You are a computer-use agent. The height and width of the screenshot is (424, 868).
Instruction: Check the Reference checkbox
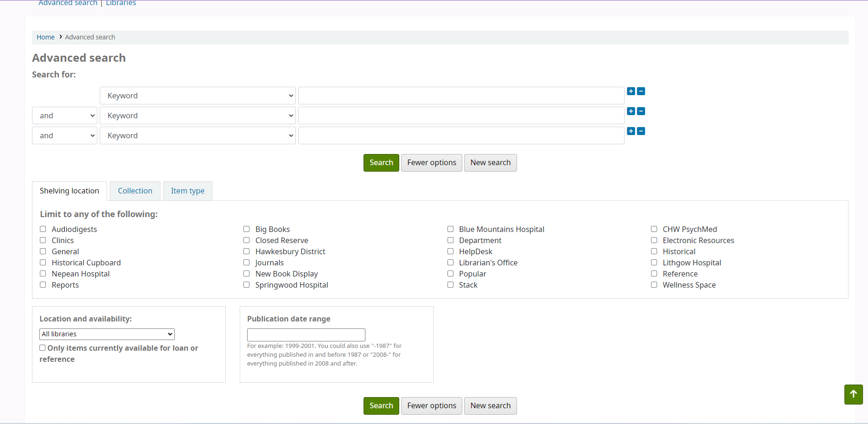(654, 274)
